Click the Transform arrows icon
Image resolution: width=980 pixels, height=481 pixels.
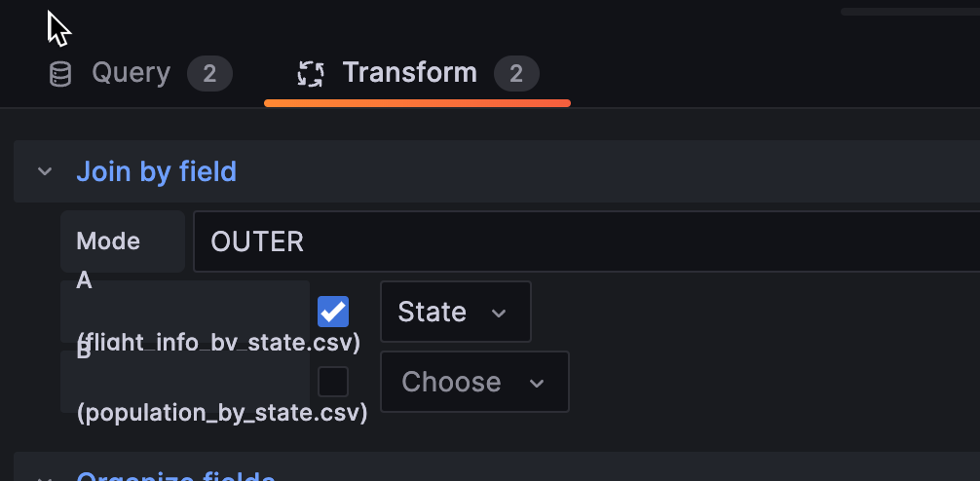coord(311,74)
